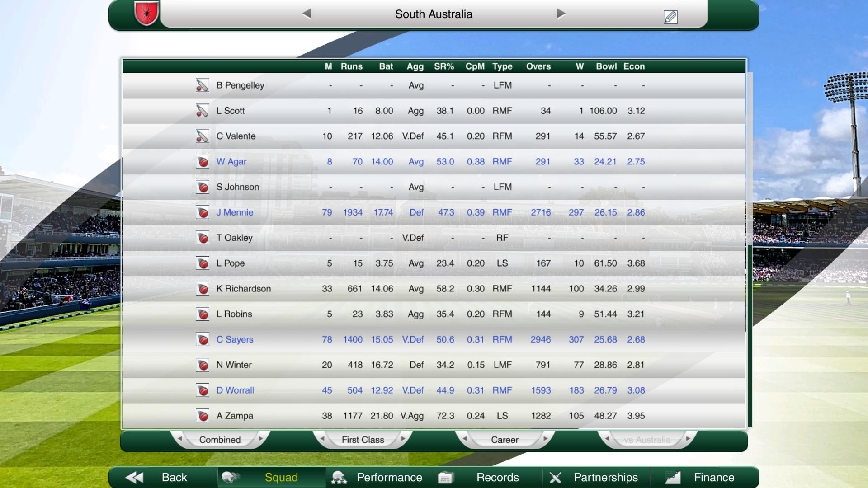This screenshot has width=868, height=488.
Task: Click L Robins' bowler ball icon
Action: point(202,314)
